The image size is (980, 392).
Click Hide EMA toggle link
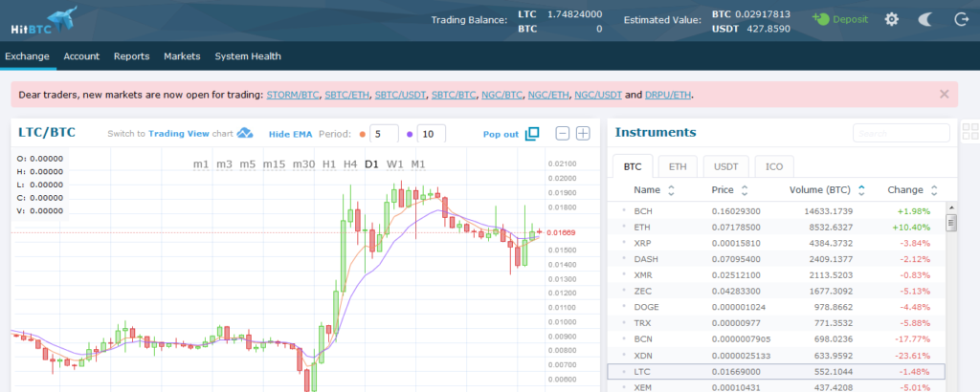[x=290, y=134]
